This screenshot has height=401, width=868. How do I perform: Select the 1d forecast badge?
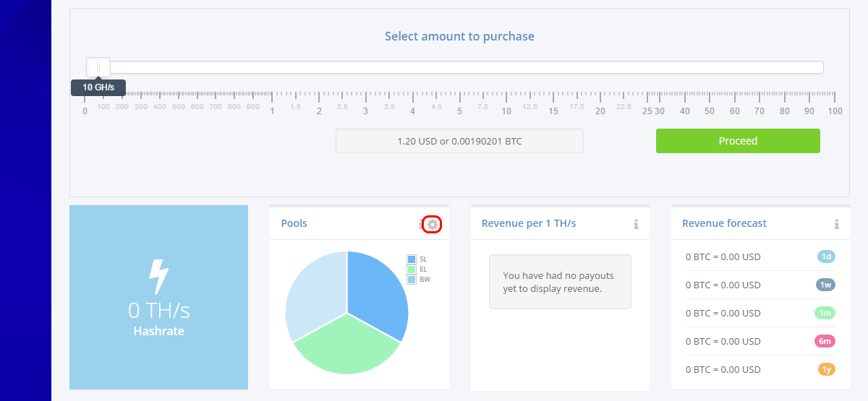click(826, 256)
